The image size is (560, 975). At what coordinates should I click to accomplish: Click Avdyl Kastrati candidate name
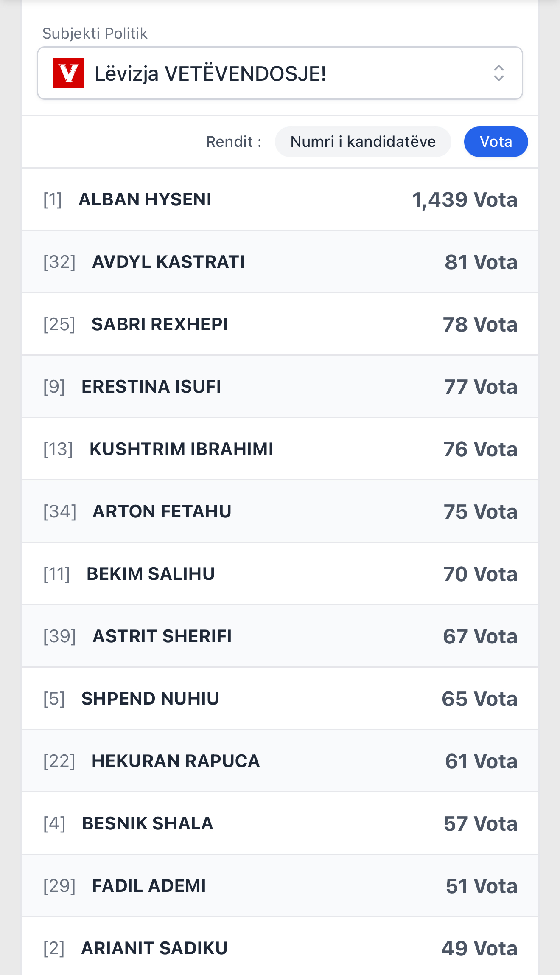[x=168, y=262]
